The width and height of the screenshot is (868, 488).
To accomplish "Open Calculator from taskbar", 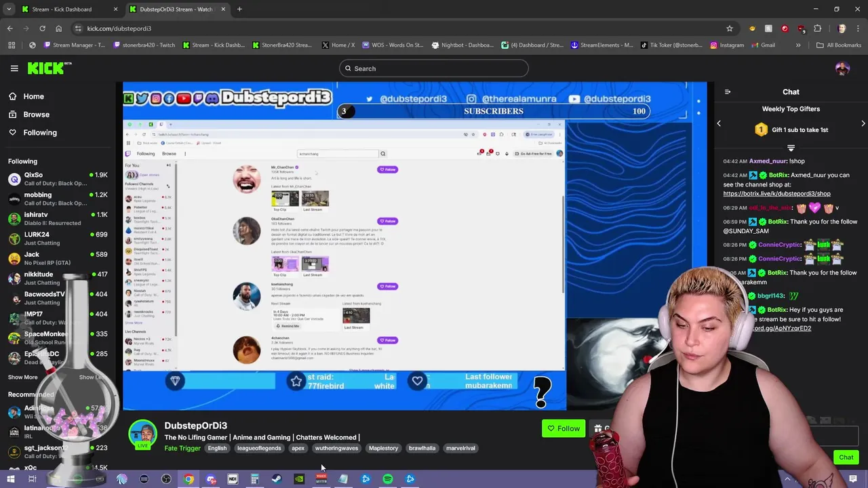I will pyautogui.click(x=255, y=479).
